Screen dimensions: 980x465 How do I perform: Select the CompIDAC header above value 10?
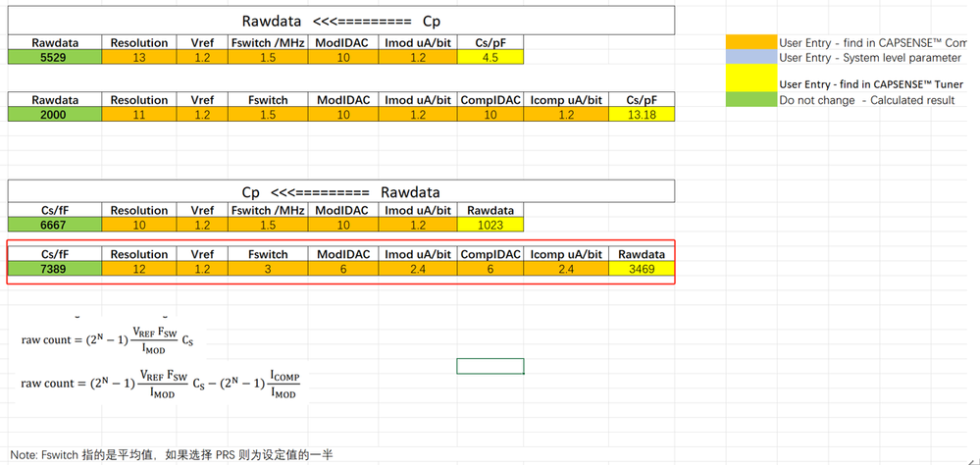(x=490, y=99)
